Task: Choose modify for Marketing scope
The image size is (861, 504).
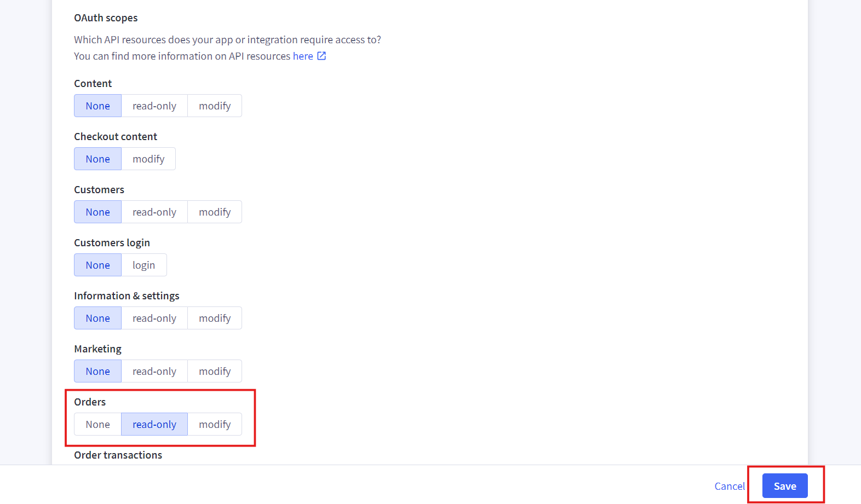Action: point(215,371)
